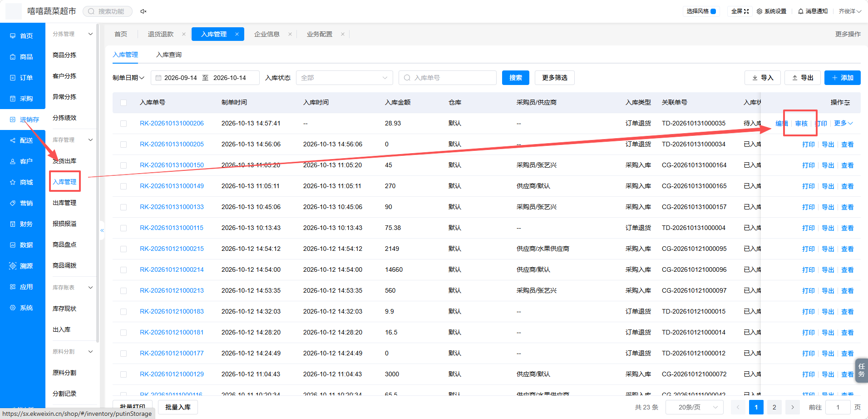868x419 pixels.
Task: Tick checkbox for RK-202610121000215
Action: click(x=123, y=249)
